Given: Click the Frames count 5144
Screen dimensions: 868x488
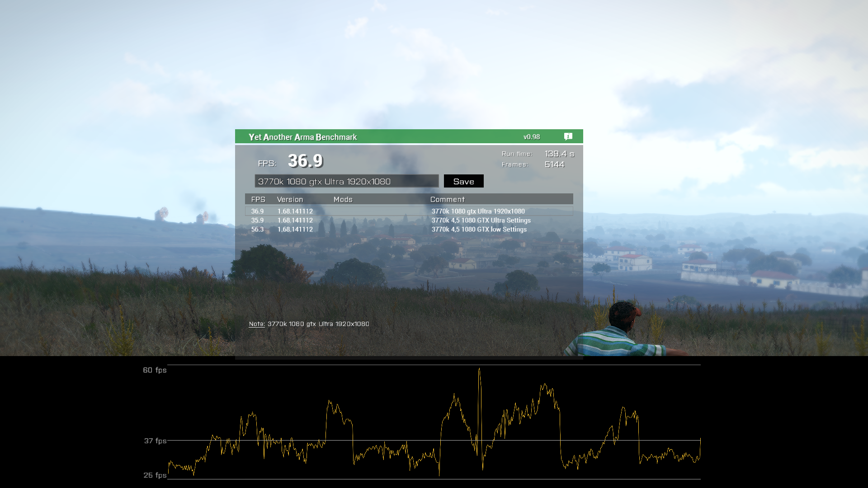Looking at the screenshot, I should [x=554, y=164].
